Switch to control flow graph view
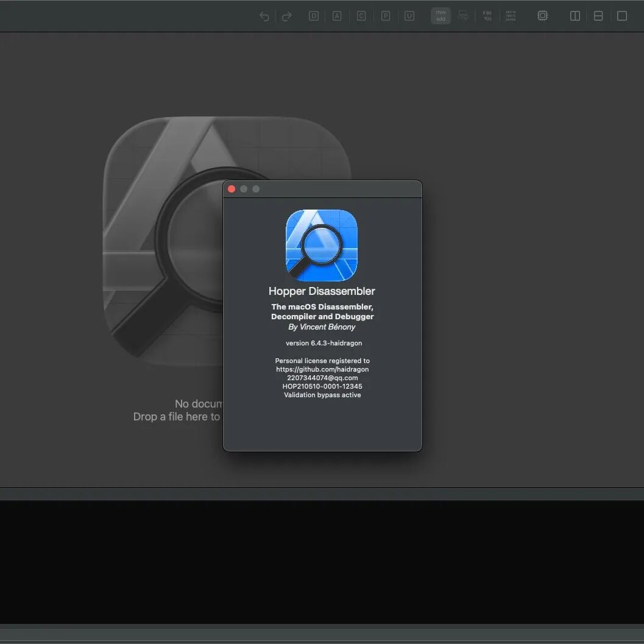This screenshot has width=644, height=644. click(x=463, y=16)
